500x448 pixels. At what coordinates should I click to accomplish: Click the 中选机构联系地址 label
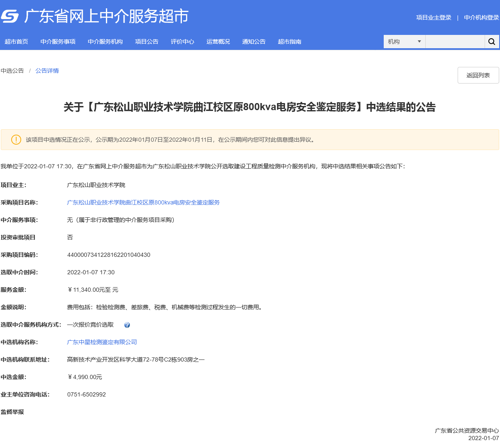(25, 359)
